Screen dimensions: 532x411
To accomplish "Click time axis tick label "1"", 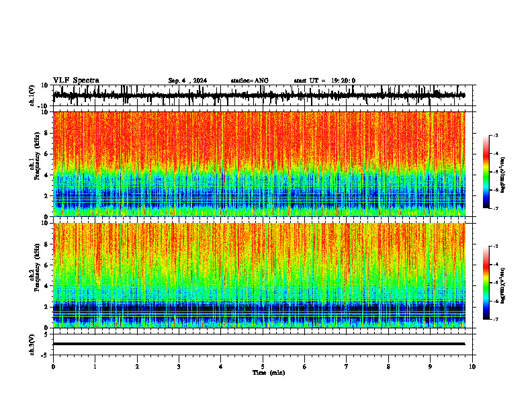I will (x=95, y=367).
